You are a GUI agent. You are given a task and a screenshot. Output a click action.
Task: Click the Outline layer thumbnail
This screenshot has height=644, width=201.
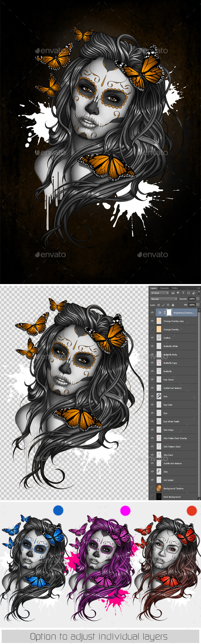point(159,337)
